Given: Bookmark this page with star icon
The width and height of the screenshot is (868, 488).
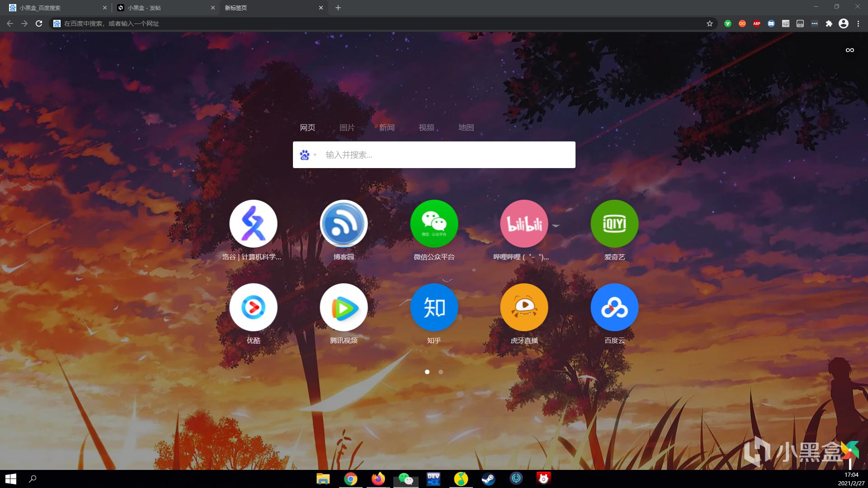Looking at the screenshot, I should tap(710, 23).
